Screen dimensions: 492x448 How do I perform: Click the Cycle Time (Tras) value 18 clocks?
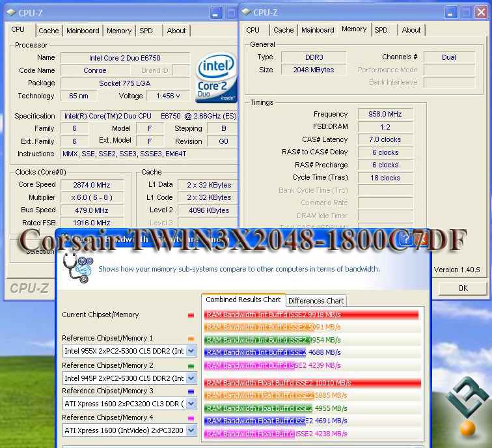[x=385, y=178]
